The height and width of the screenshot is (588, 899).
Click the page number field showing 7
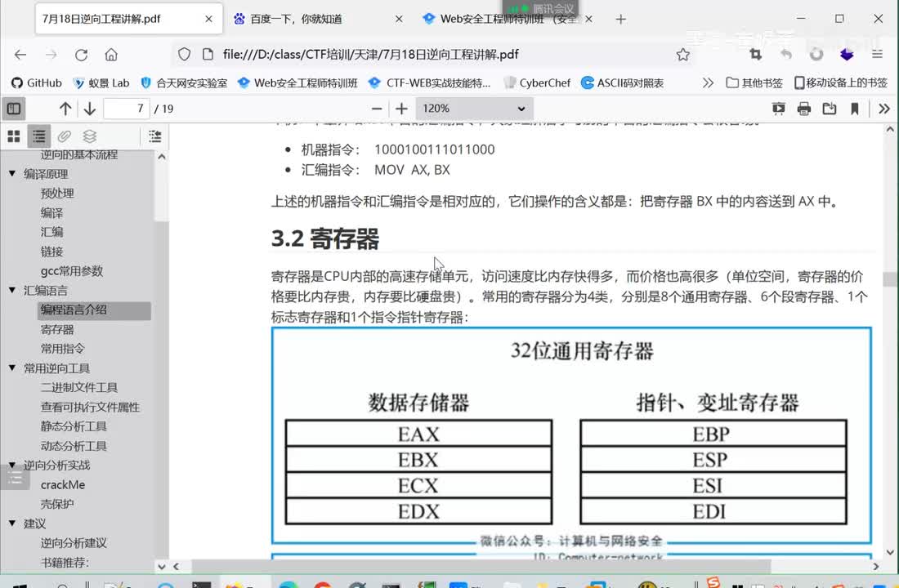pyautogui.click(x=126, y=109)
